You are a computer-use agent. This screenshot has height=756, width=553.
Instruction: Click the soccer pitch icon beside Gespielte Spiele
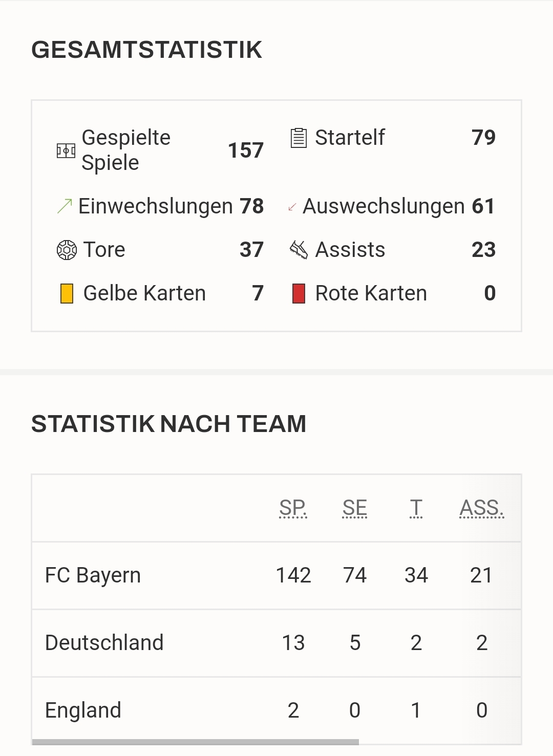coord(66,150)
